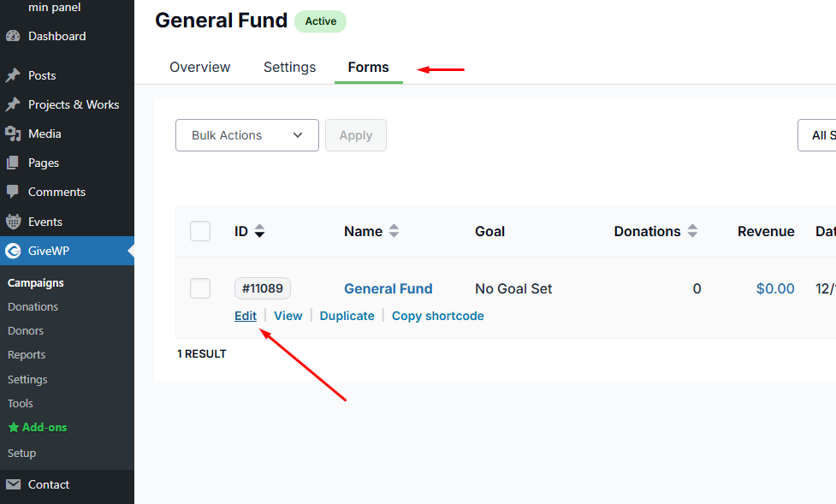
Task: Open the Dashboard icon in sidebar
Action: [x=13, y=36]
